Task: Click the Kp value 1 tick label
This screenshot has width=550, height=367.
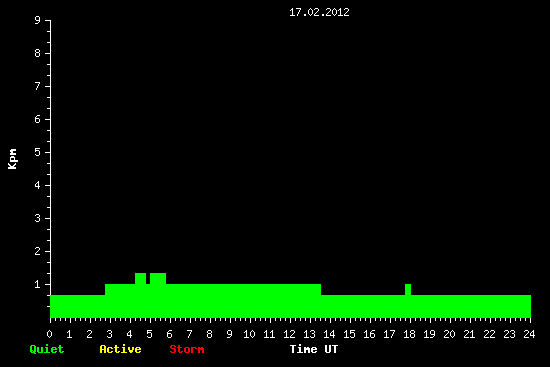Action: pyautogui.click(x=38, y=284)
